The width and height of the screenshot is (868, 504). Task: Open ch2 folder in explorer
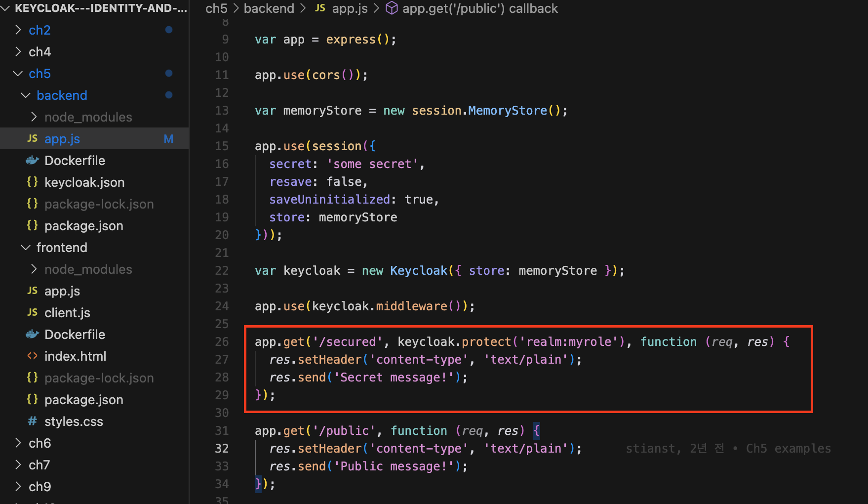pos(39,30)
